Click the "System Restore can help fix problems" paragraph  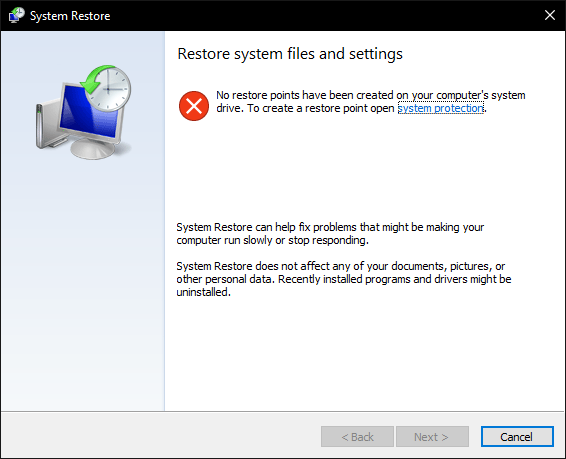point(330,233)
